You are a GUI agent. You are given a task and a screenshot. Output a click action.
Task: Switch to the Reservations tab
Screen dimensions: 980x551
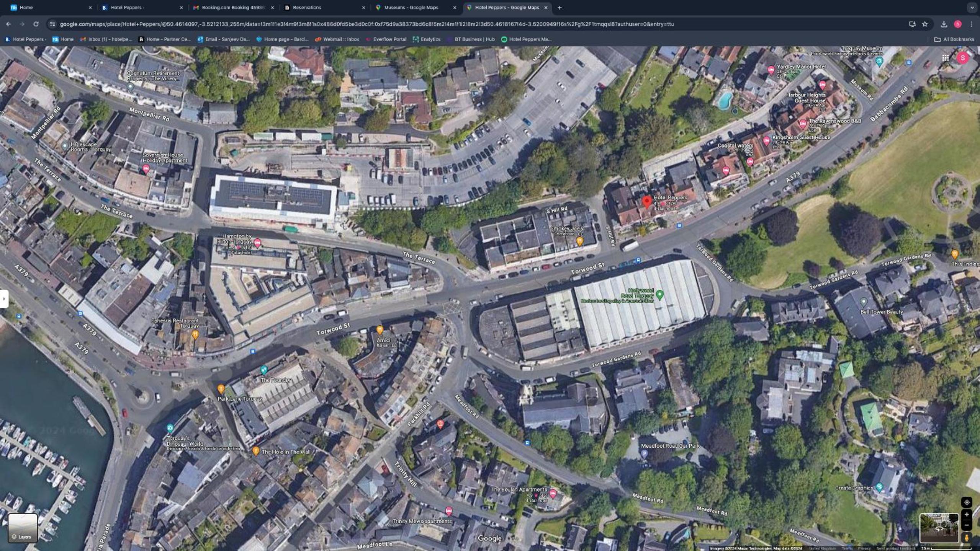pyautogui.click(x=306, y=7)
